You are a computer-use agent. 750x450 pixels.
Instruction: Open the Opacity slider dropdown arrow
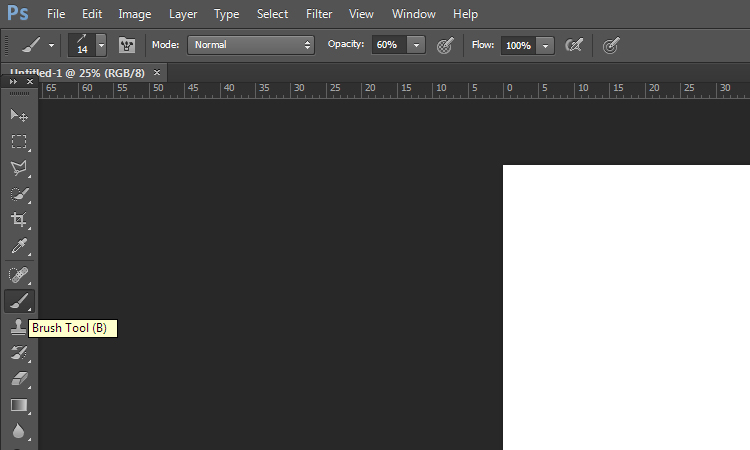[416, 45]
